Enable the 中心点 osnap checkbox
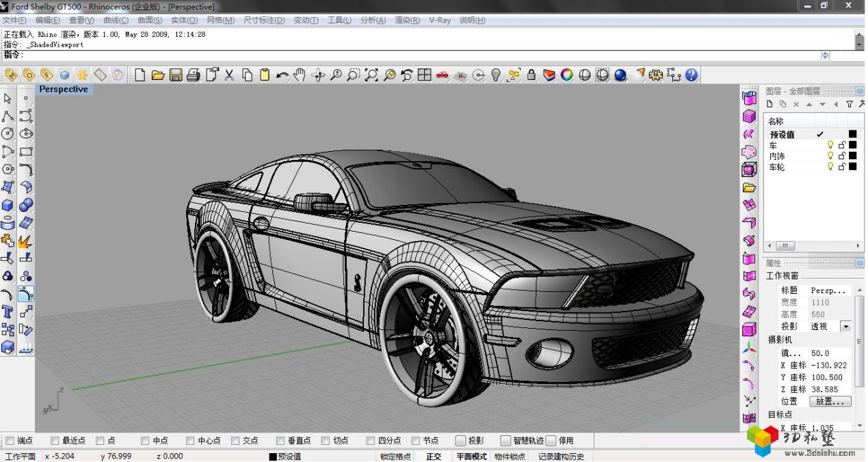Screen dimensions: 868x462 click(190, 441)
